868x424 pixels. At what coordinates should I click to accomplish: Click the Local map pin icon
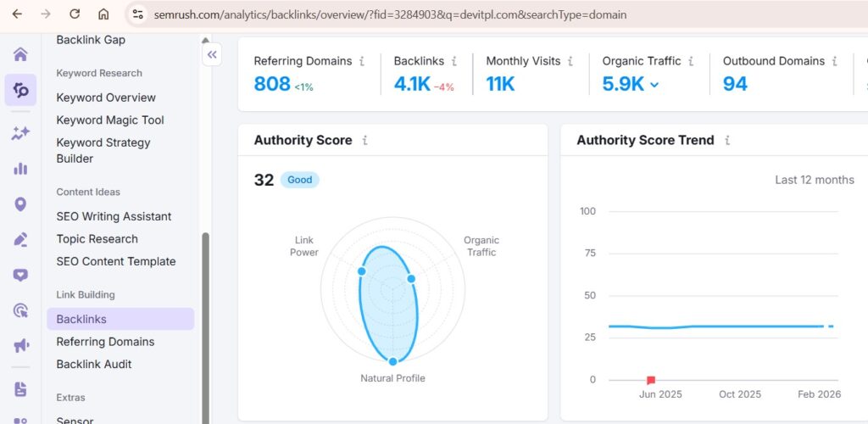[x=20, y=204]
